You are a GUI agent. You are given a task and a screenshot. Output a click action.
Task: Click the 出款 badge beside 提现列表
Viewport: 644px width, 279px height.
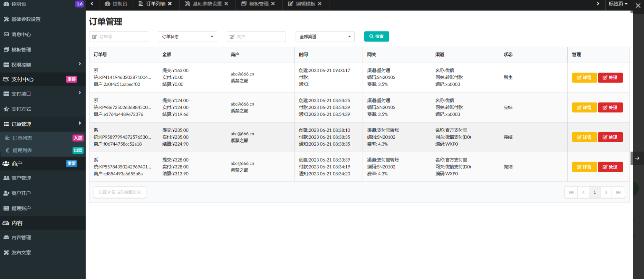pos(78,151)
